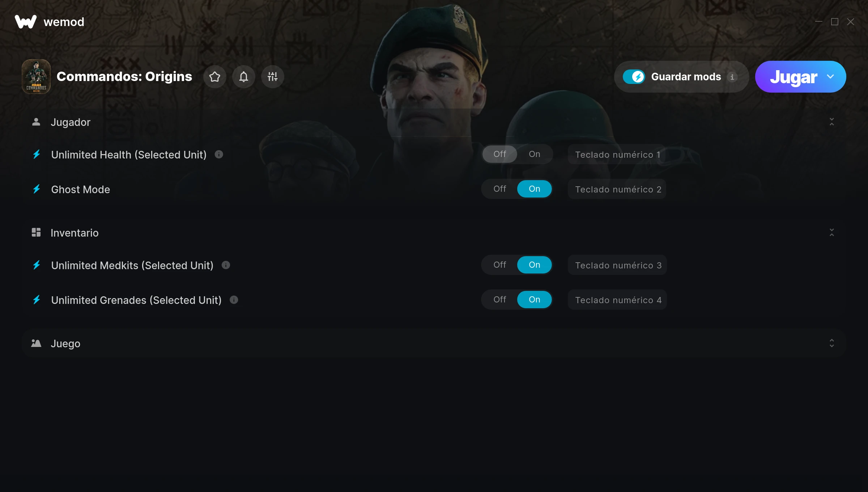Change the Teclado numérico 4 hotkey

[x=617, y=300]
